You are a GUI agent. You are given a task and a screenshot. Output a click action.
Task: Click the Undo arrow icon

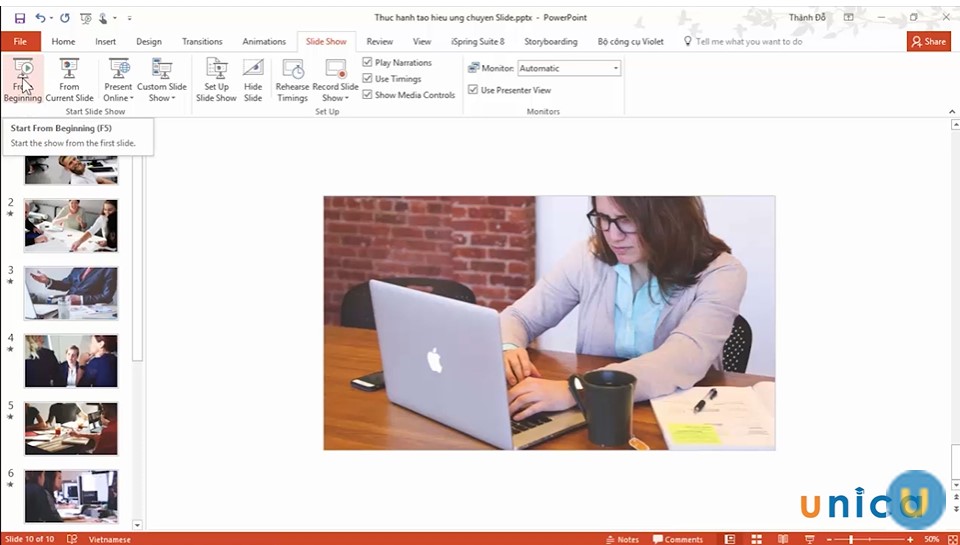(41, 17)
